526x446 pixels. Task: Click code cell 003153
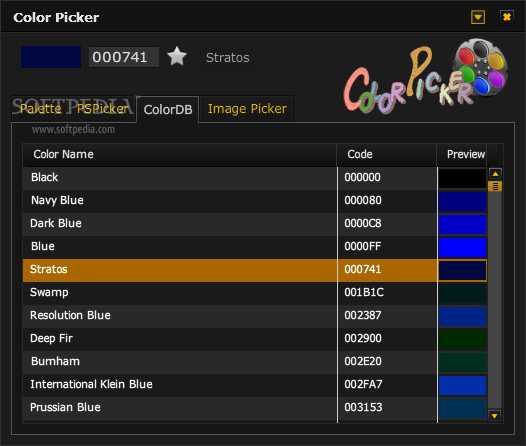(387, 407)
